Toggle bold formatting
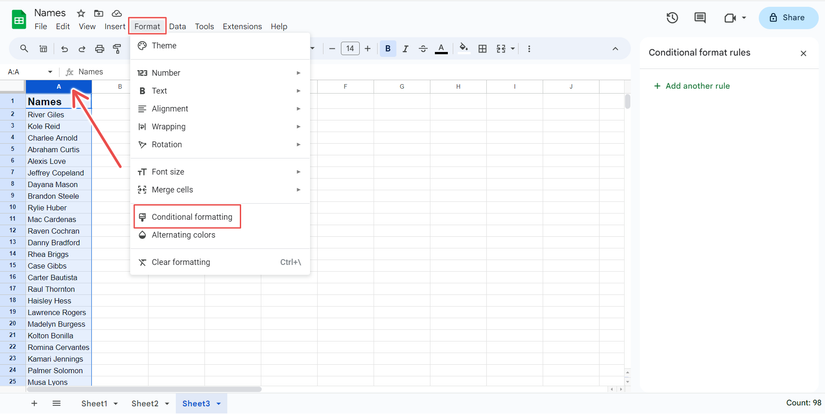The image size is (825, 414). click(x=388, y=49)
